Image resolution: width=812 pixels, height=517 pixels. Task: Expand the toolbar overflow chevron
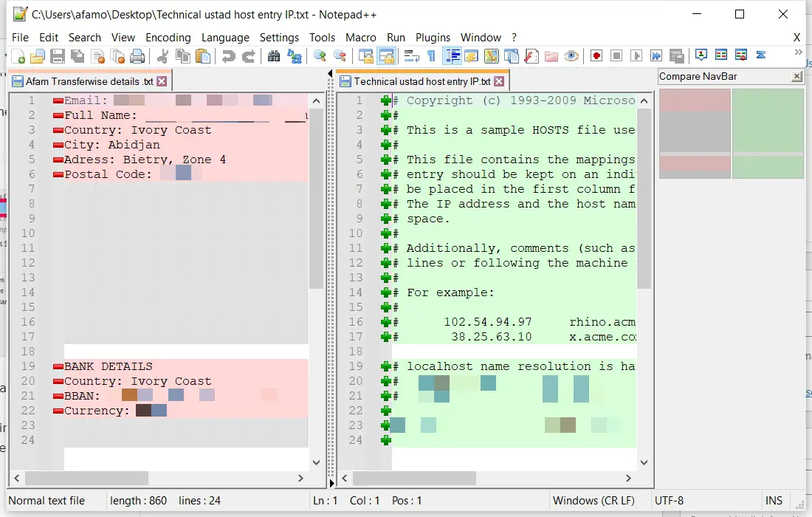click(x=798, y=52)
